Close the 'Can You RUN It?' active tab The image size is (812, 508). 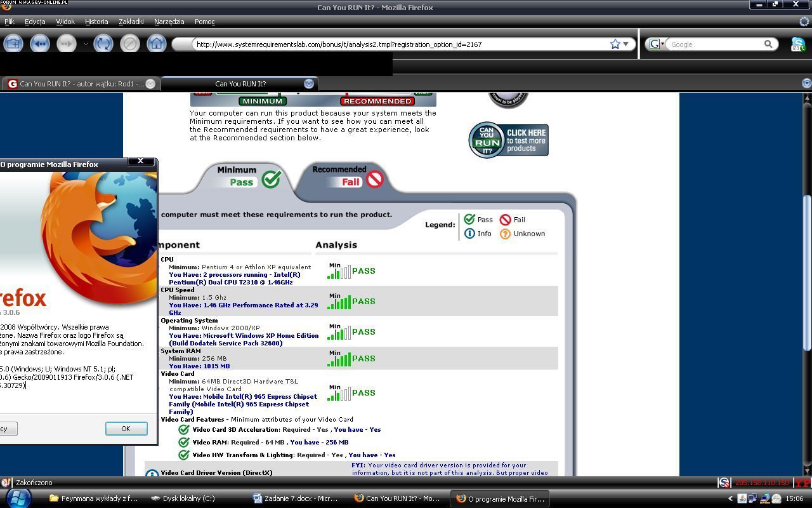pos(309,84)
